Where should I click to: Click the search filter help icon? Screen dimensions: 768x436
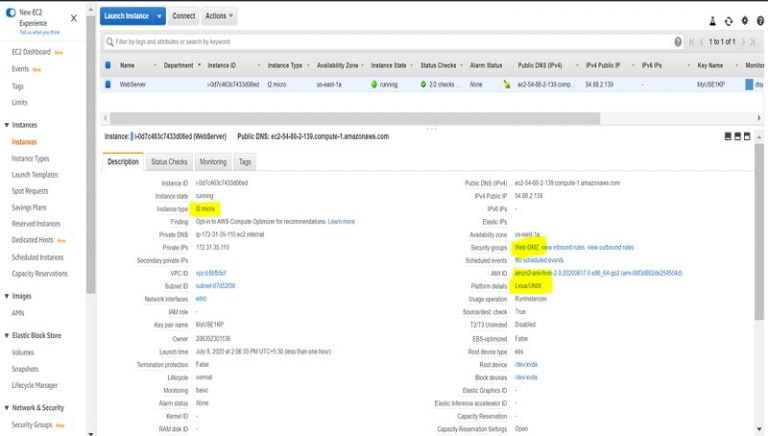(x=678, y=42)
